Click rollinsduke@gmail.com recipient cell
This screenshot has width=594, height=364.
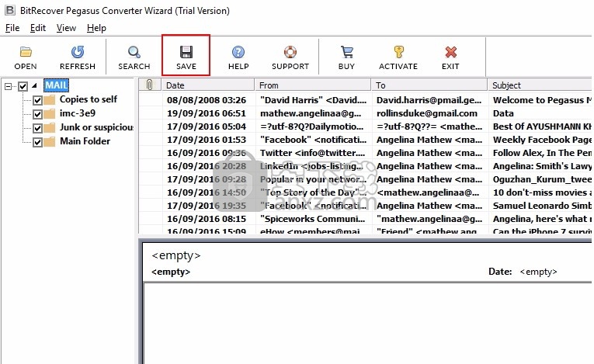[x=427, y=113]
